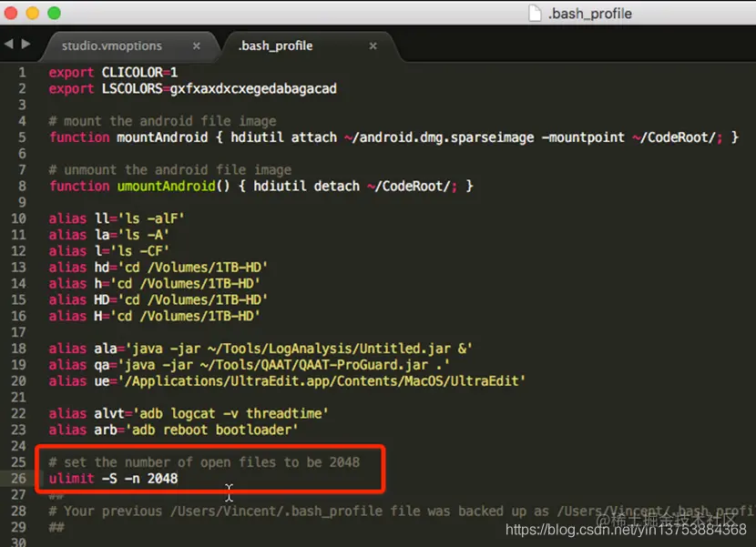The image size is (756, 547).
Task: Click the '# unmount the android file image' comment
Action: click(x=169, y=169)
